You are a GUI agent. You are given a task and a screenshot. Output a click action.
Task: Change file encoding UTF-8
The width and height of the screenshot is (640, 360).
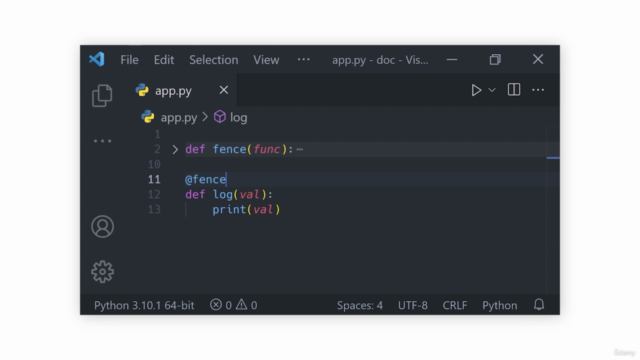413,305
